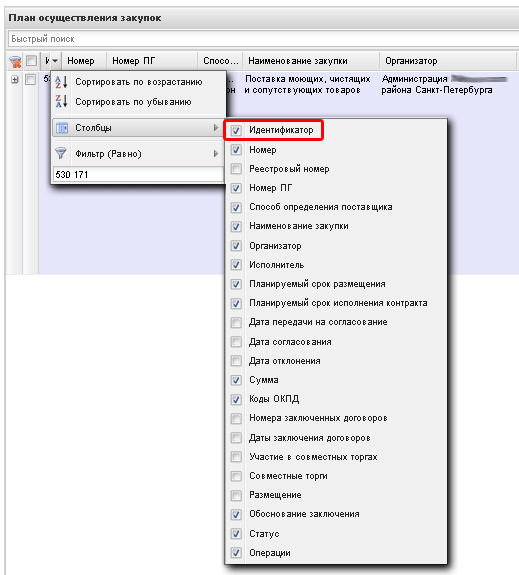This screenshot has width=519, height=575.
Task: Toggle Планируемый срок размещения checkbox
Action: click(x=236, y=284)
